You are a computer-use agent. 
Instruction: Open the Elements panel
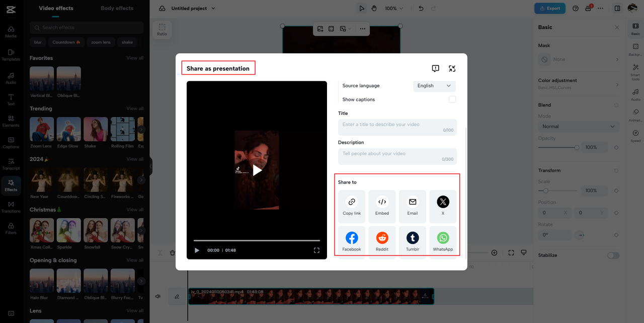[x=11, y=121]
